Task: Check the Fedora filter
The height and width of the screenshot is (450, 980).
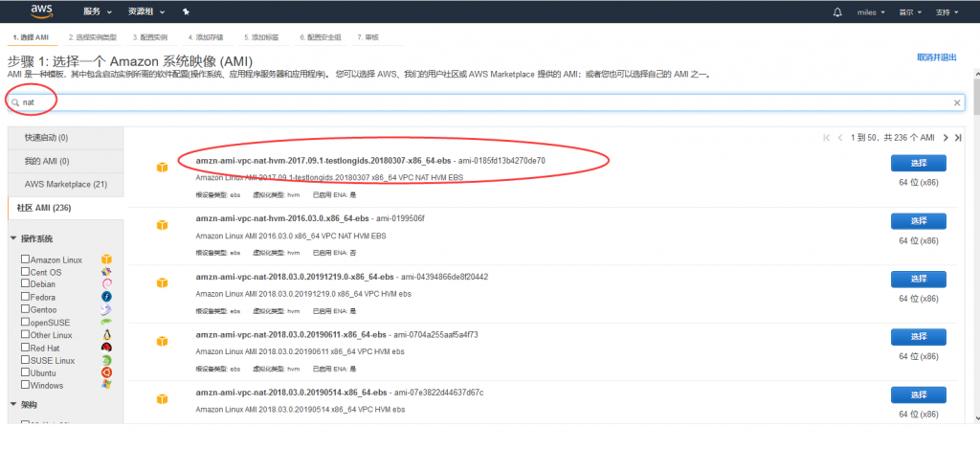Action: coord(25,296)
